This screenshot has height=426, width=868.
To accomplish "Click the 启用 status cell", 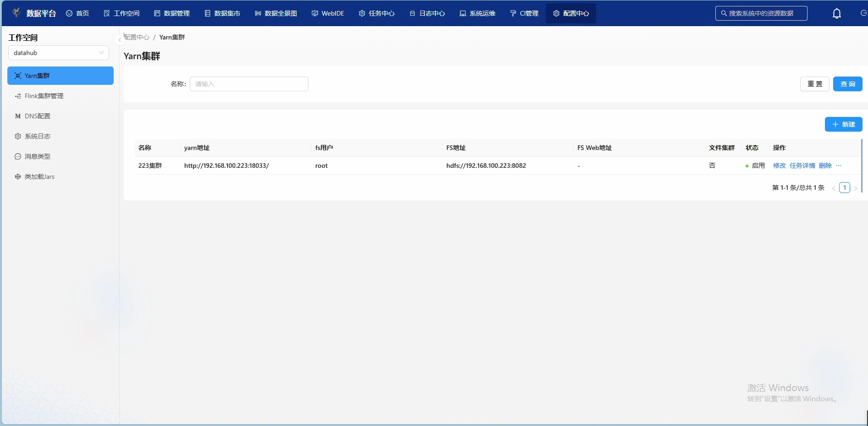I will (755, 166).
